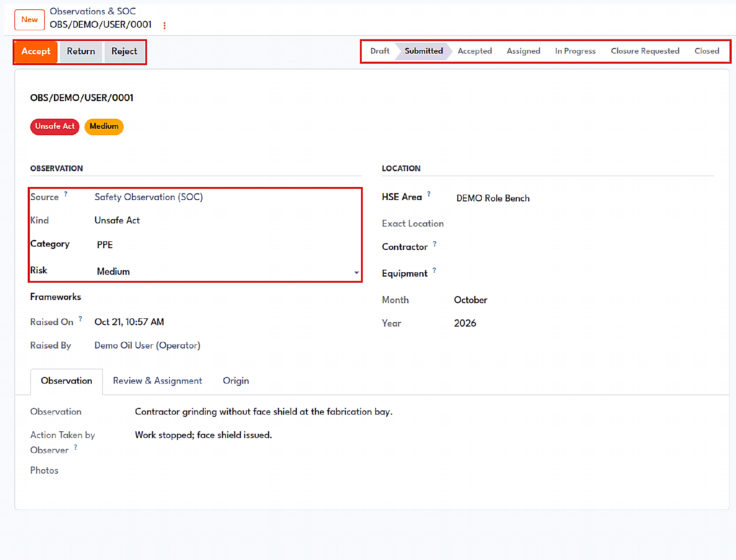The height and width of the screenshot is (560, 736).
Task: Select the Closed status stage
Action: tap(707, 51)
